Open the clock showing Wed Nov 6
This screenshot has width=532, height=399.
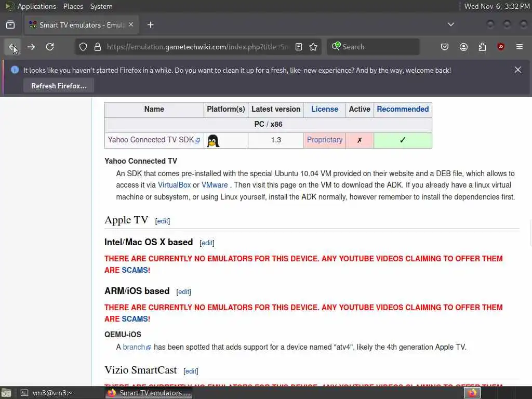click(x=497, y=6)
